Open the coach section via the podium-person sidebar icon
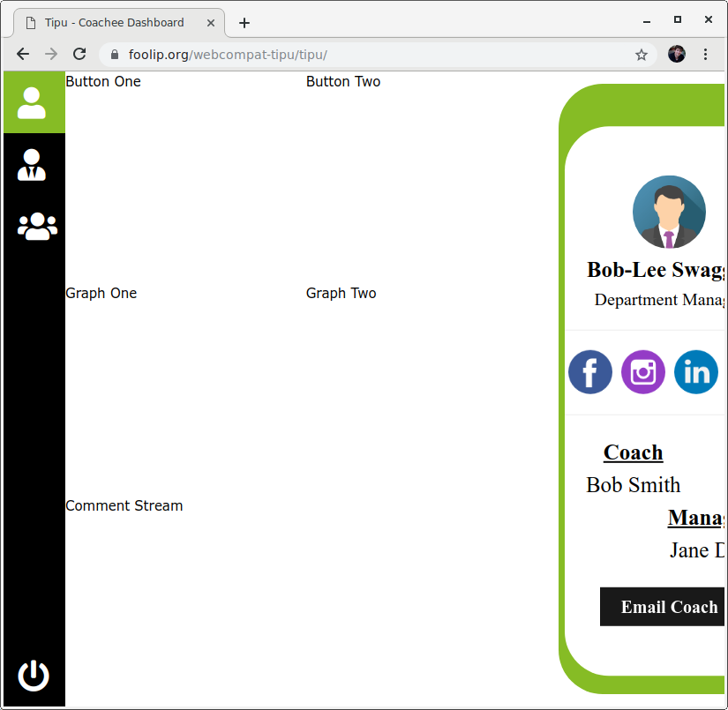 click(x=33, y=165)
